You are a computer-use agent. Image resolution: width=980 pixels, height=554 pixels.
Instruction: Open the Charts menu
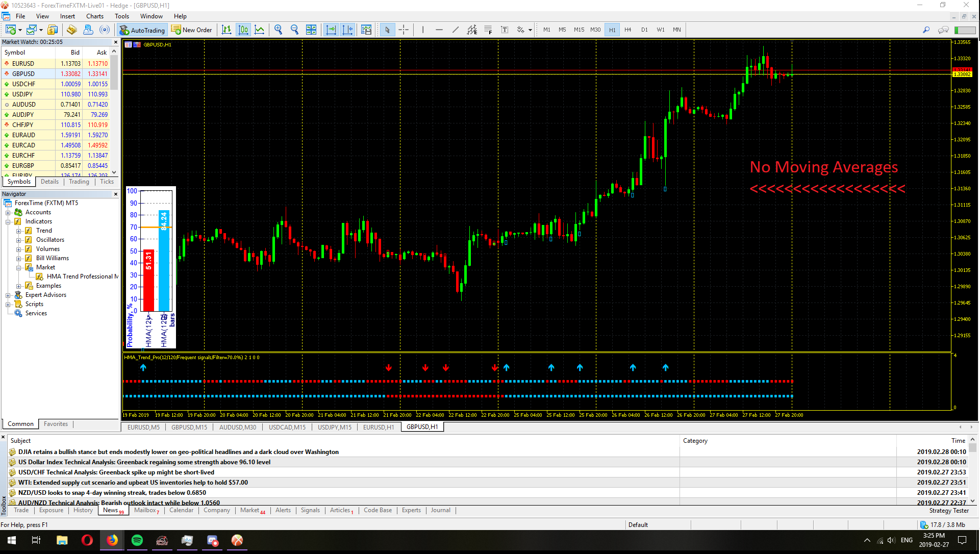tap(94, 16)
